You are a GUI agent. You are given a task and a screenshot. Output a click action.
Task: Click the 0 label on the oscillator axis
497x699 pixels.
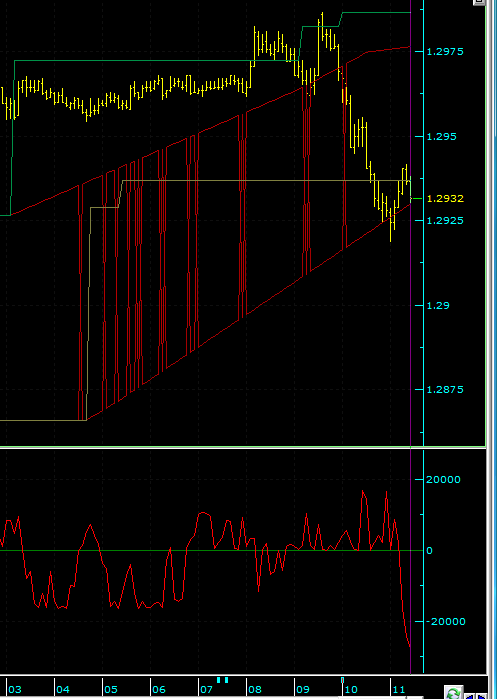point(430,551)
